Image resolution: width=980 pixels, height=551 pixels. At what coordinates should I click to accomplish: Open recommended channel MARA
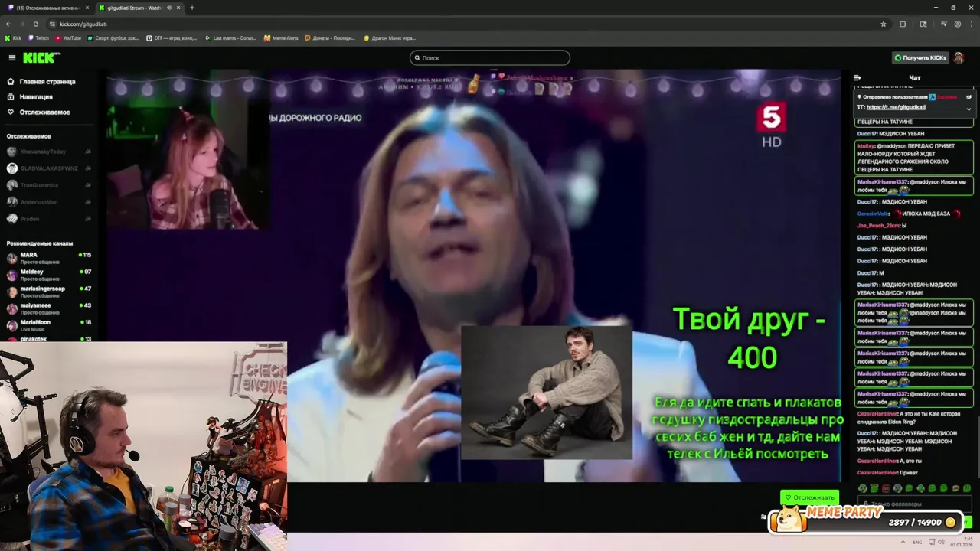[49, 258]
